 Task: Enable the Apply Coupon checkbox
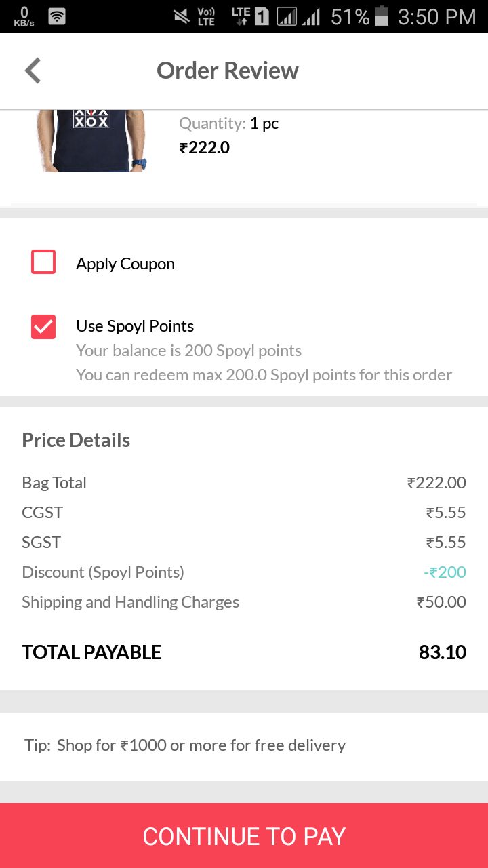pos(43,262)
